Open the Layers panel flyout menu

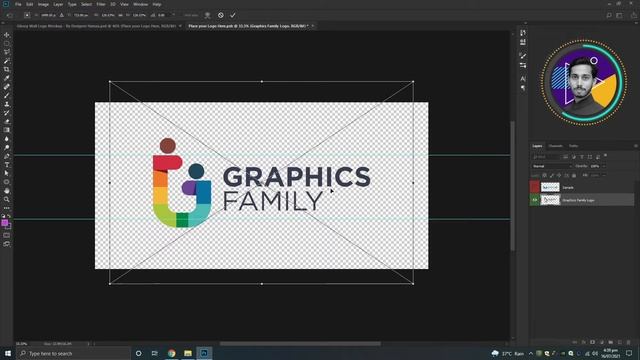click(x=636, y=146)
